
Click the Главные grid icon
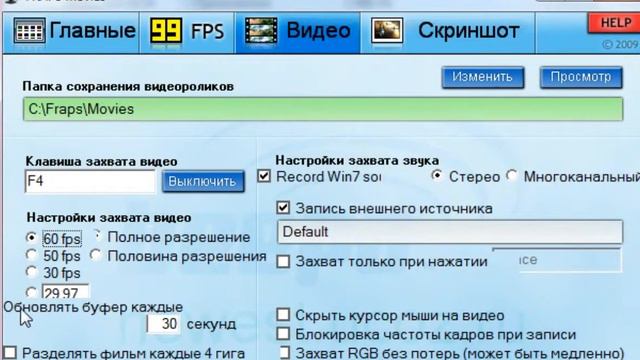pos(29,31)
